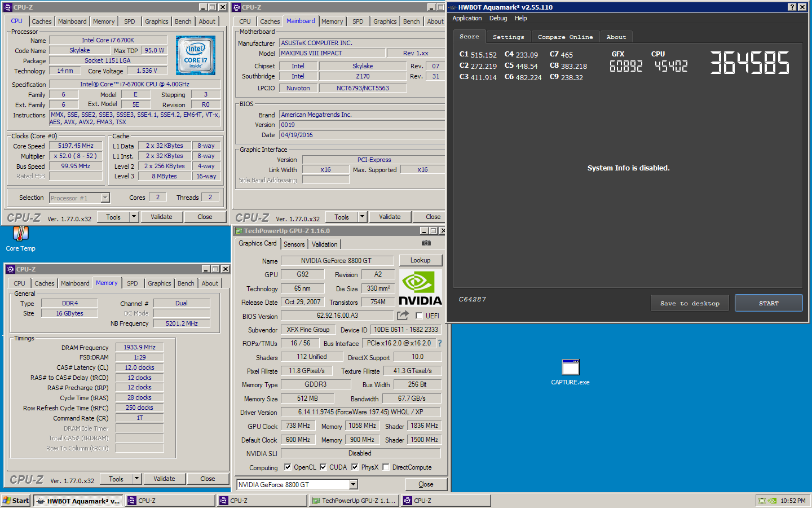Switch to Bench tab in the Mainboard window
The width and height of the screenshot is (812, 508).
412,21
